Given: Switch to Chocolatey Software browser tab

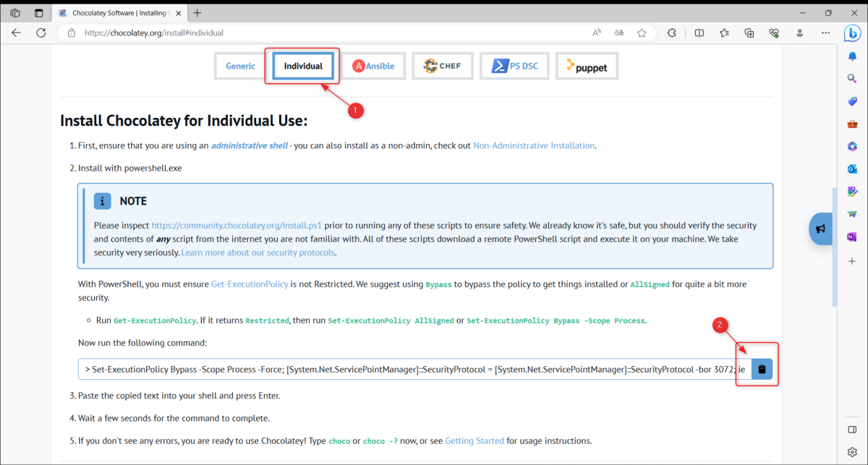Looking at the screenshot, I should tap(119, 13).
